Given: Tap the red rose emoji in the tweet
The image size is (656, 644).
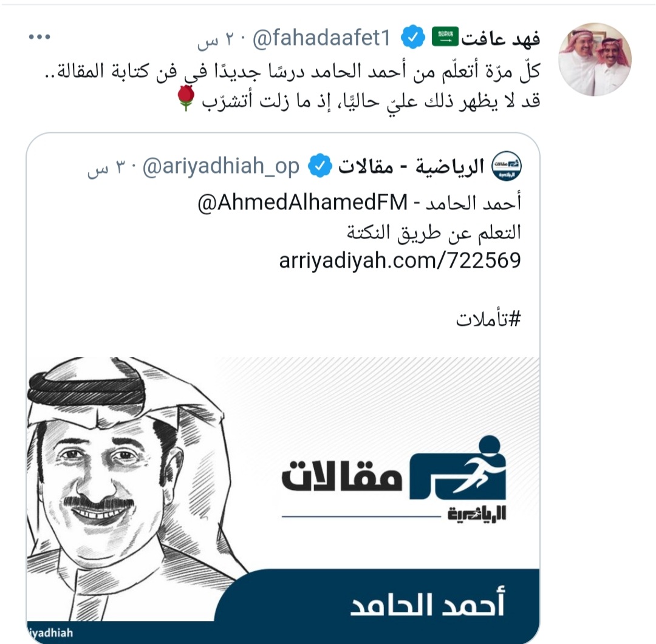Looking at the screenshot, I should [x=185, y=98].
